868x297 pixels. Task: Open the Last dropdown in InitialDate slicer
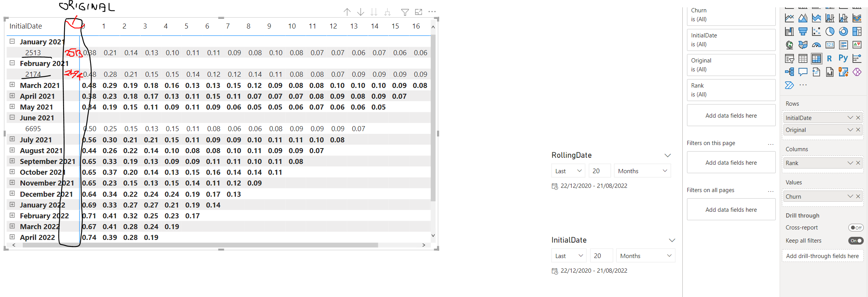(569, 256)
